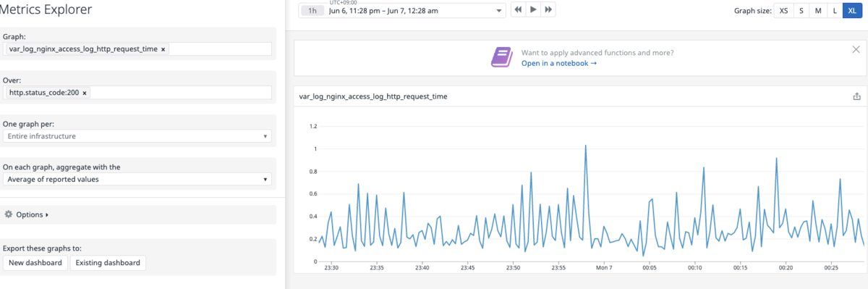Select L graph size

834,11
